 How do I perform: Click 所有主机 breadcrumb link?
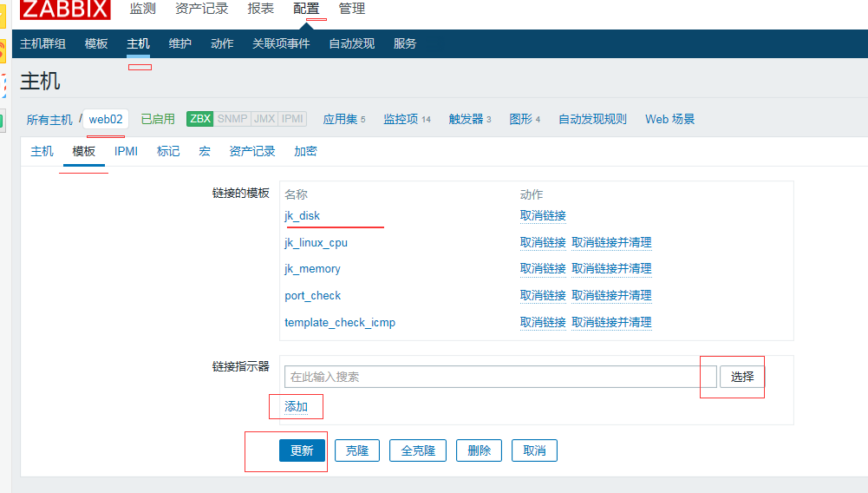[49, 120]
